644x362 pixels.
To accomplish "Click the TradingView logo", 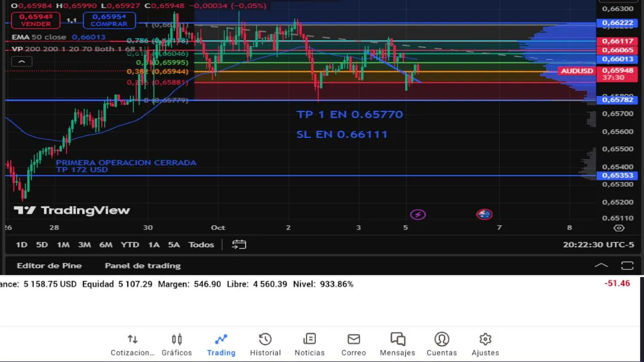I will [71, 211].
